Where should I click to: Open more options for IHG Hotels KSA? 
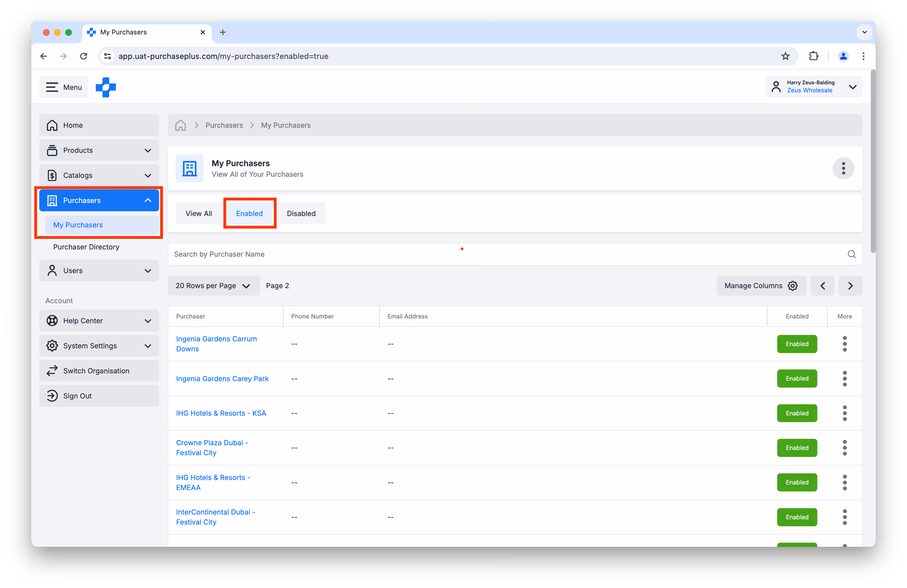coord(845,414)
